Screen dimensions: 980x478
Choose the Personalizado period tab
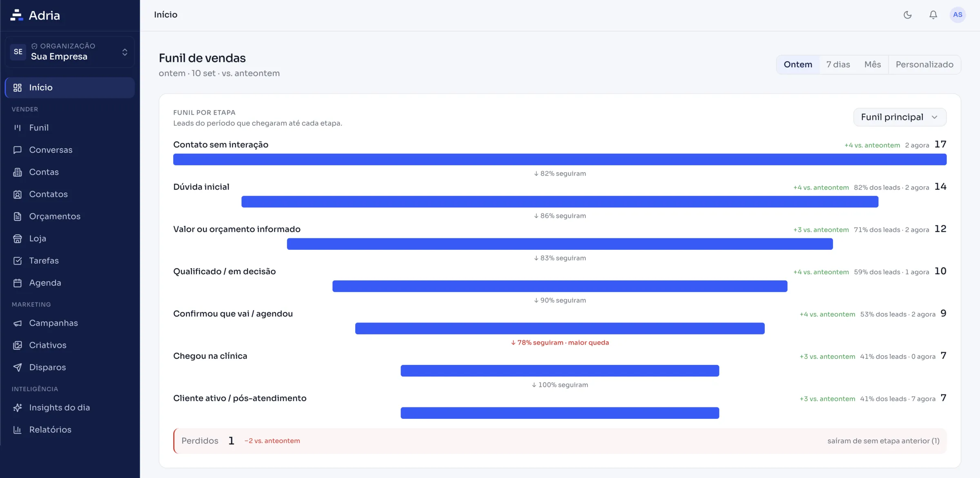(924, 64)
